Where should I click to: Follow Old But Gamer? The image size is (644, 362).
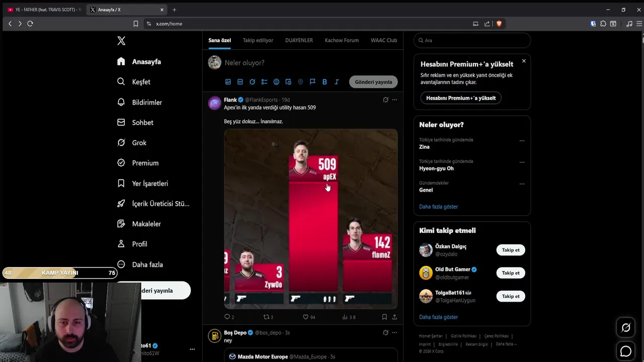511,273
